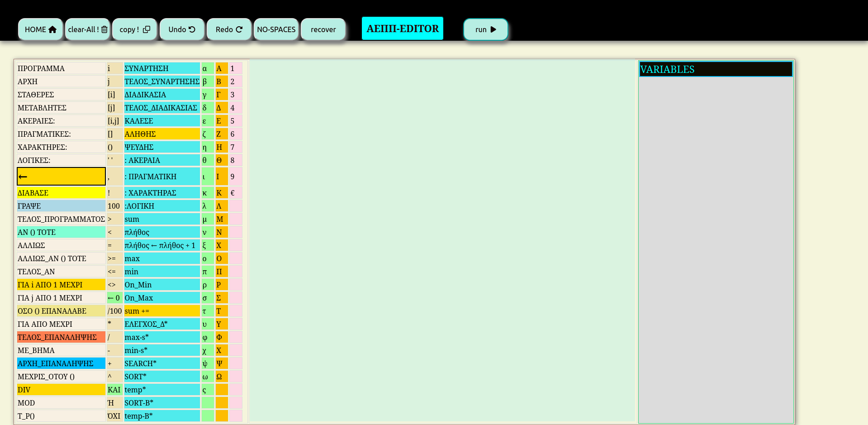Insert the ΑΡΧΗ_ΕΠΑΝΑΛΗΨΗΣ keyword

pyautogui.click(x=61, y=363)
